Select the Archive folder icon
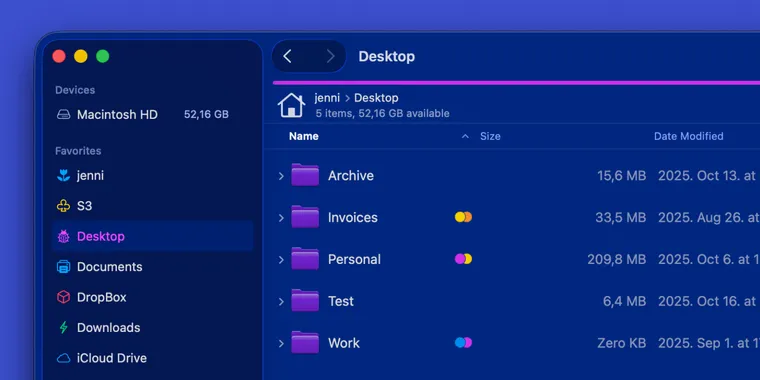Image resolution: width=760 pixels, height=380 pixels. 305,175
